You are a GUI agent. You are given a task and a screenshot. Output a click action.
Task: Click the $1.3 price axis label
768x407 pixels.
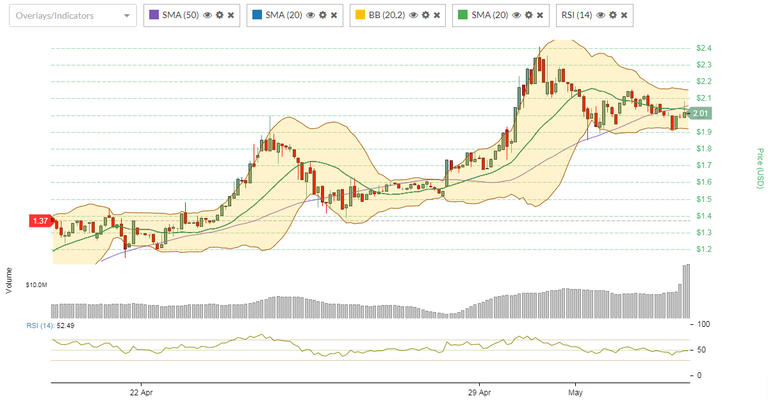click(704, 232)
